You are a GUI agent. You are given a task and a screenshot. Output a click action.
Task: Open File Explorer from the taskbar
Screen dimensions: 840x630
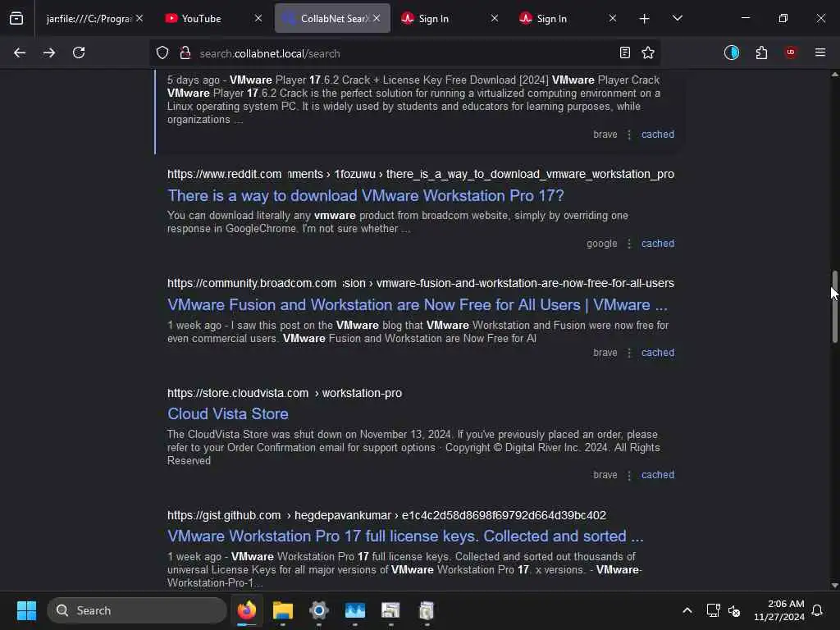point(283,610)
